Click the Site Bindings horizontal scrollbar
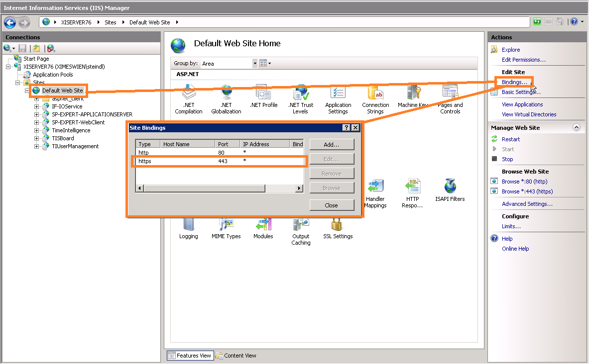Screen dimensions: 589x364 220,188
